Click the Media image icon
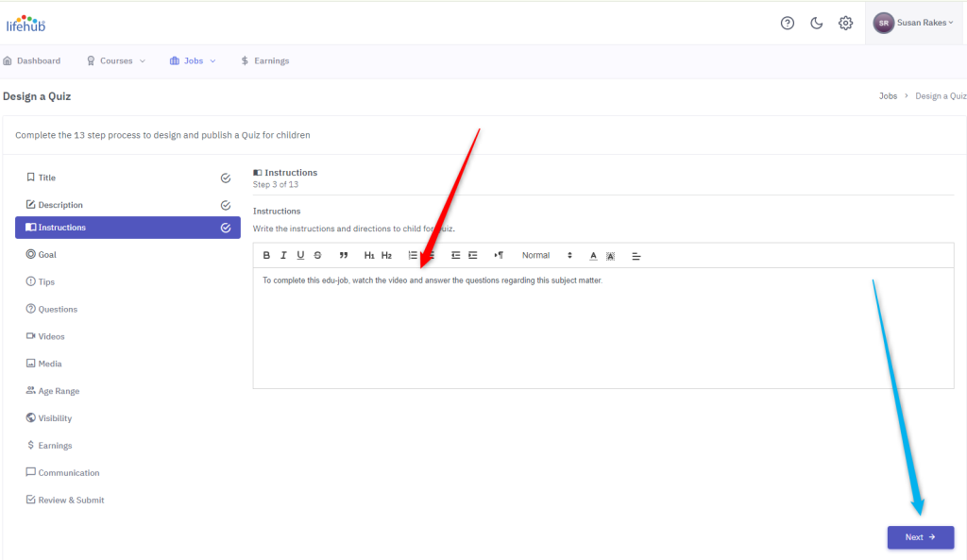The image size is (967, 560). click(31, 364)
